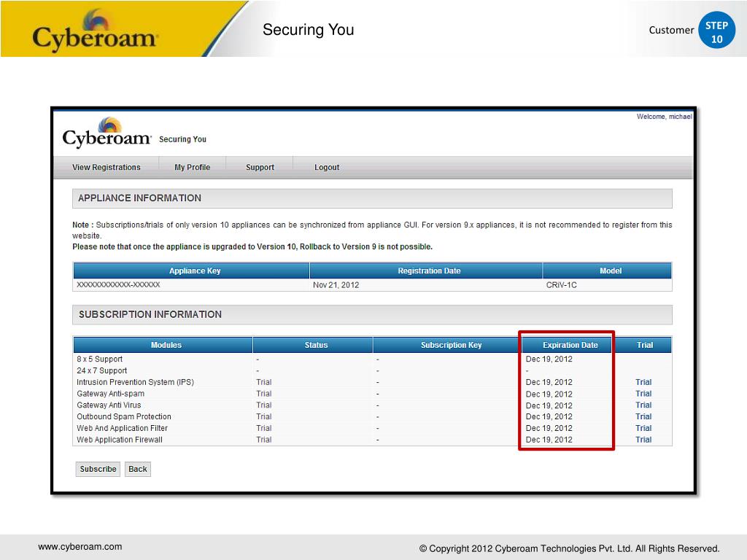
Task: Click the Cyberoam logo in the portal header
Action: pyautogui.click(x=107, y=133)
